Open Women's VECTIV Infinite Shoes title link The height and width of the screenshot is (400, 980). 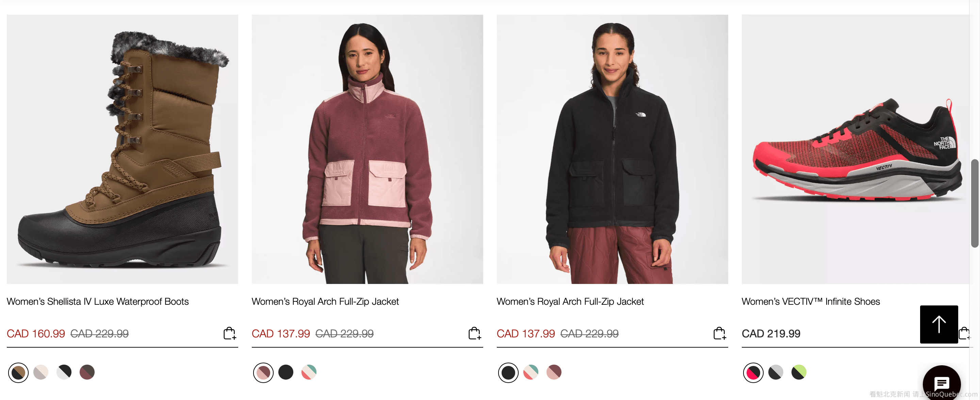click(811, 301)
